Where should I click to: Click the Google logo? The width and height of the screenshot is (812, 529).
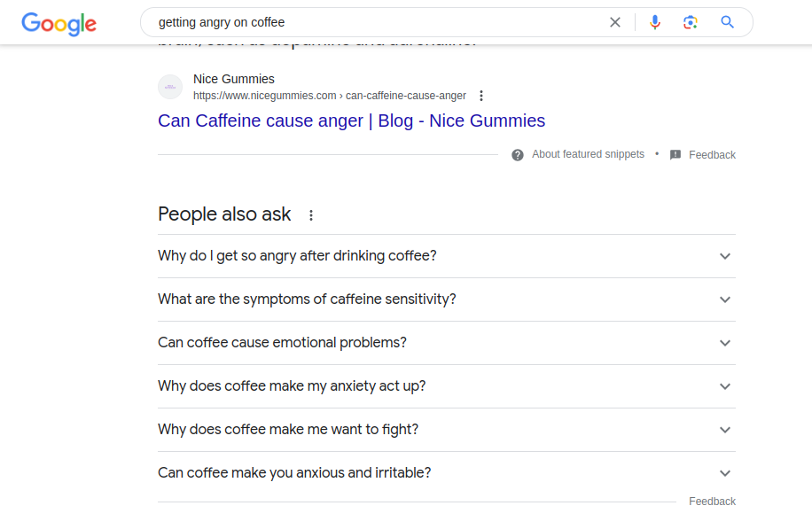click(59, 23)
